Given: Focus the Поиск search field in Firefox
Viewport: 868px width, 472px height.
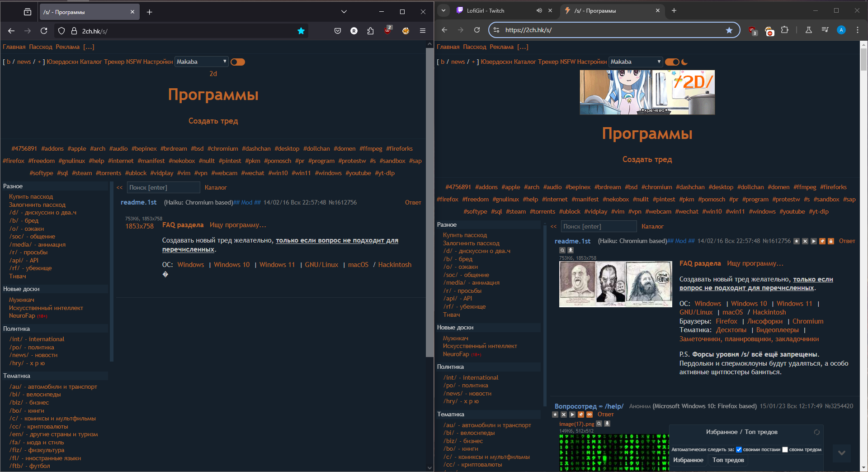Looking at the screenshot, I should pyautogui.click(x=163, y=187).
